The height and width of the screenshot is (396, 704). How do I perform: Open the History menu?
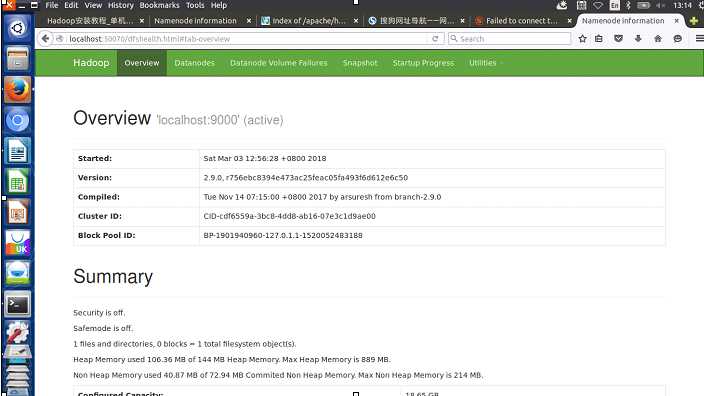[120, 5]
